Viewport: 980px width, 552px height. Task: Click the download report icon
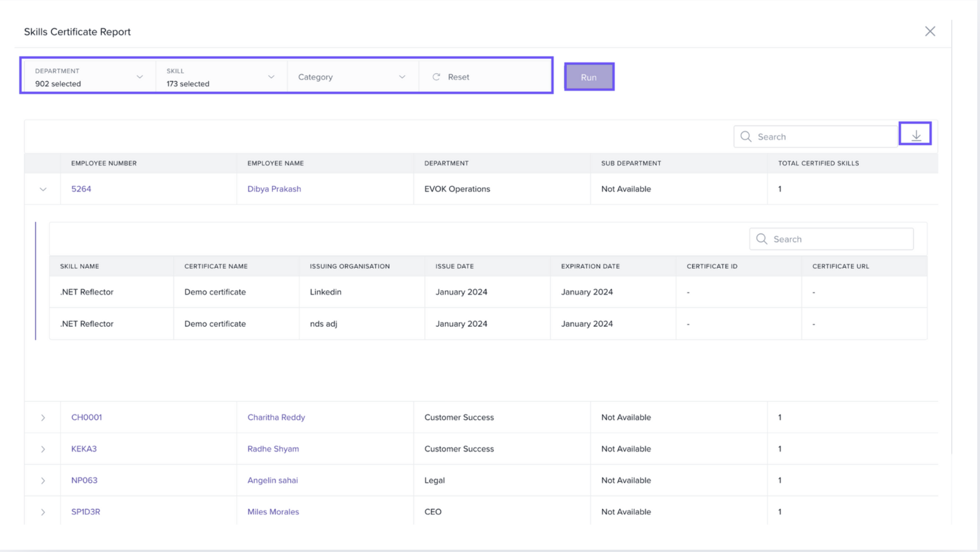[916, 135]
